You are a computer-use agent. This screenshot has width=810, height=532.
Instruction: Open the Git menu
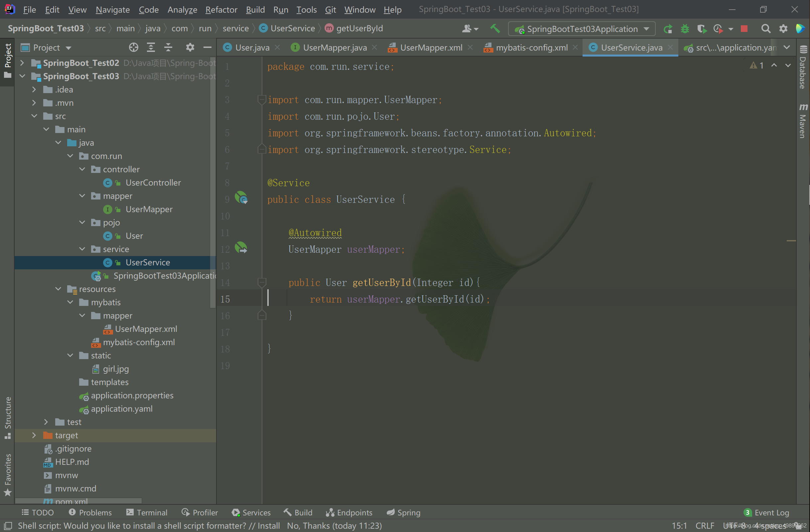(330, 10)
